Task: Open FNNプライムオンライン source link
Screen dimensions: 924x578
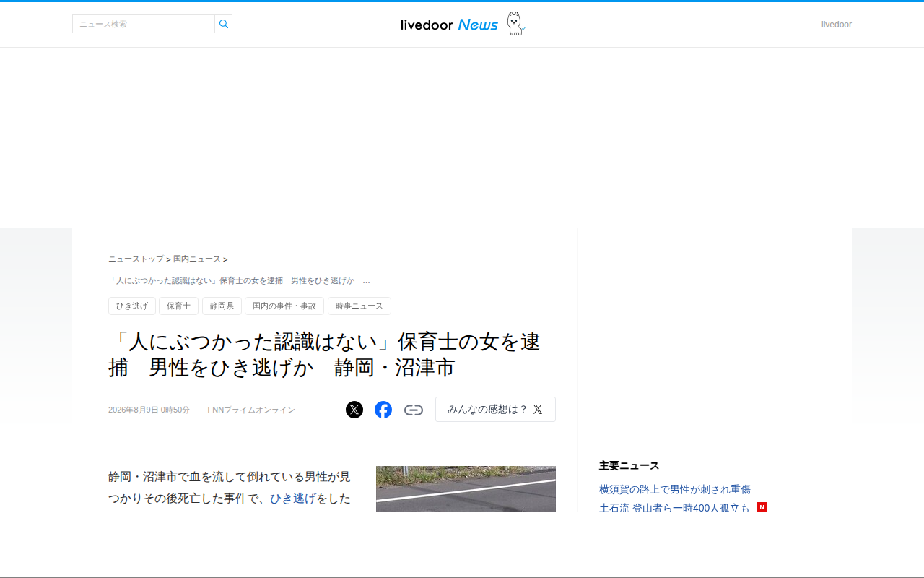Action: (251, 410)
